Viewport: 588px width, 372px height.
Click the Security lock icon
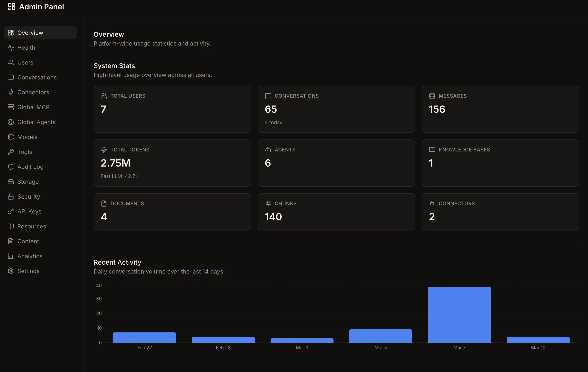tap(11, 196)
